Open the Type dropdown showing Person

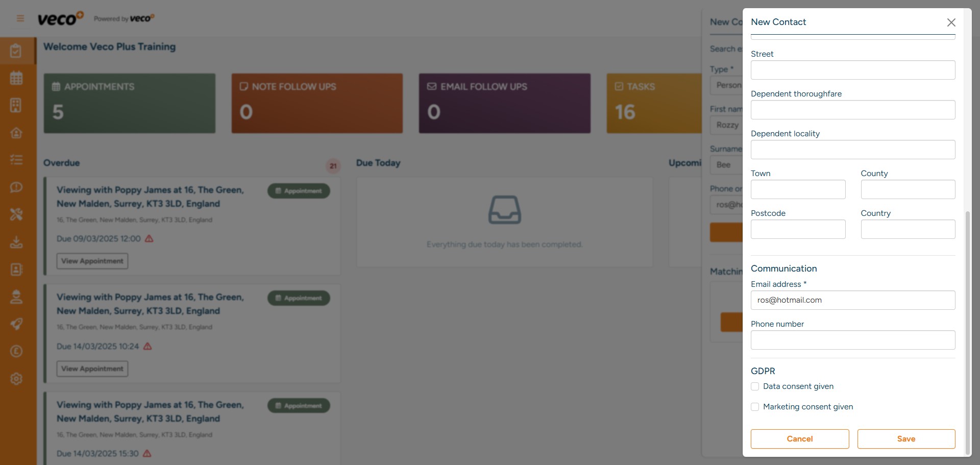click(727, 85)
